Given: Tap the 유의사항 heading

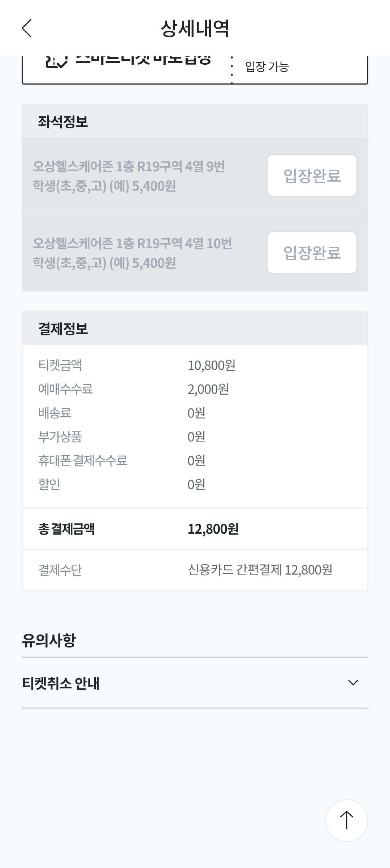Looking at the screenshot, I should pos(49,640).
